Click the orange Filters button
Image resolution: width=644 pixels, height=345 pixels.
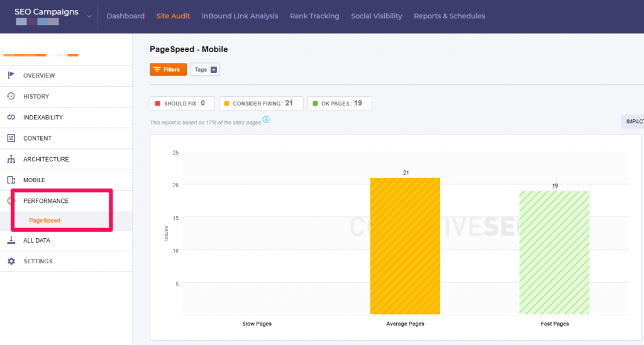coord(168,69)
